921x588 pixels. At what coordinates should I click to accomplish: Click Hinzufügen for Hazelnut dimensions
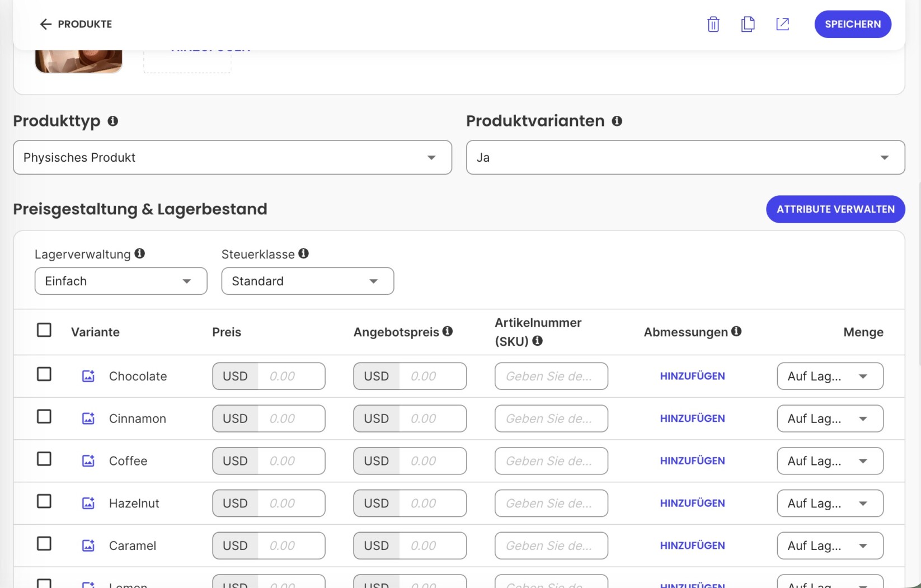click(x=692, y=503)
